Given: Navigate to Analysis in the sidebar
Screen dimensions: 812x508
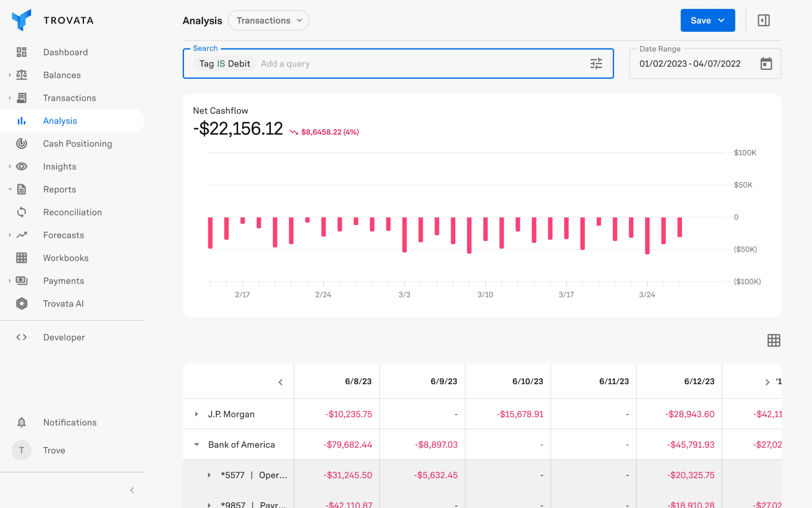Looking at the screenshot, I should (x=60, y=121).
